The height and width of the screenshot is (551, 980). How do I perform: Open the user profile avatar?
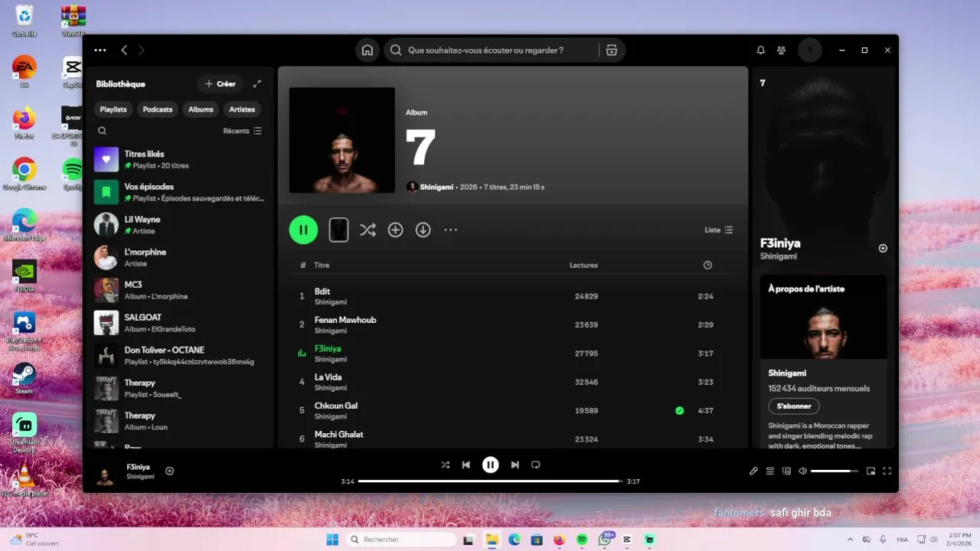pos(810,51)
